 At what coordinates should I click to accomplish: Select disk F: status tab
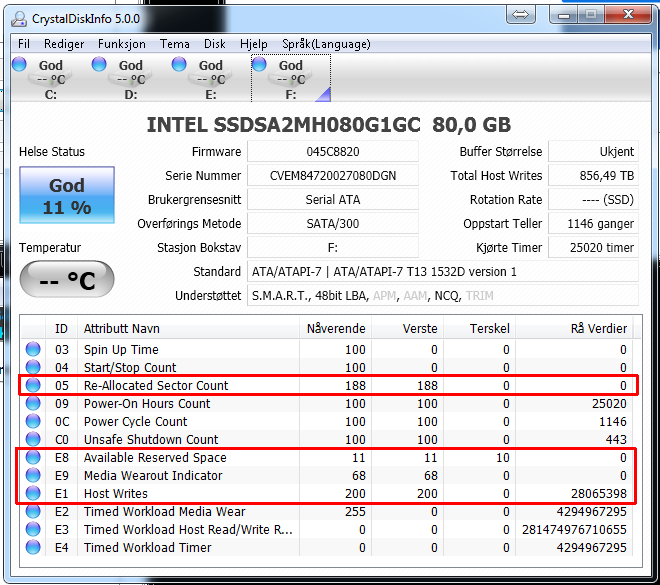coord(291,78)
